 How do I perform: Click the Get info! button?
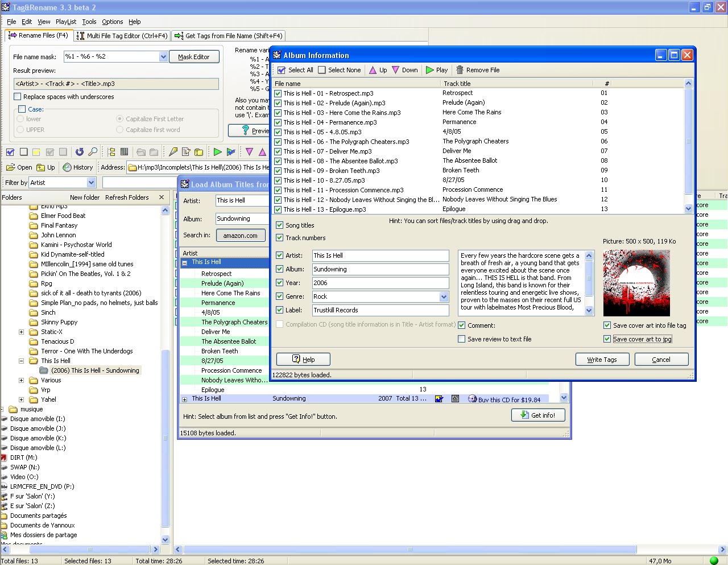click(x=537, y=415)
